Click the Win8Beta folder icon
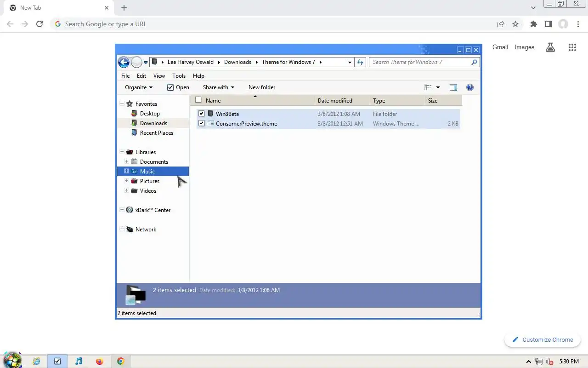 pyautogui.click(x=211, y=114)
